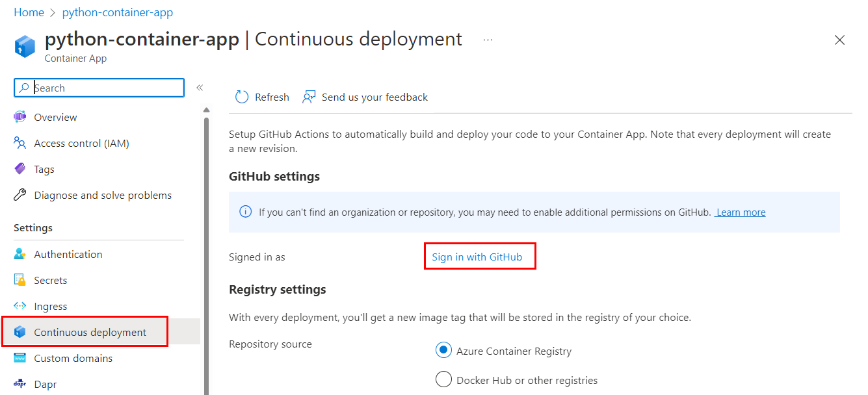Open Authentication settings
Viewport: 868px width, 395px height.
click(x=68, y=254)
